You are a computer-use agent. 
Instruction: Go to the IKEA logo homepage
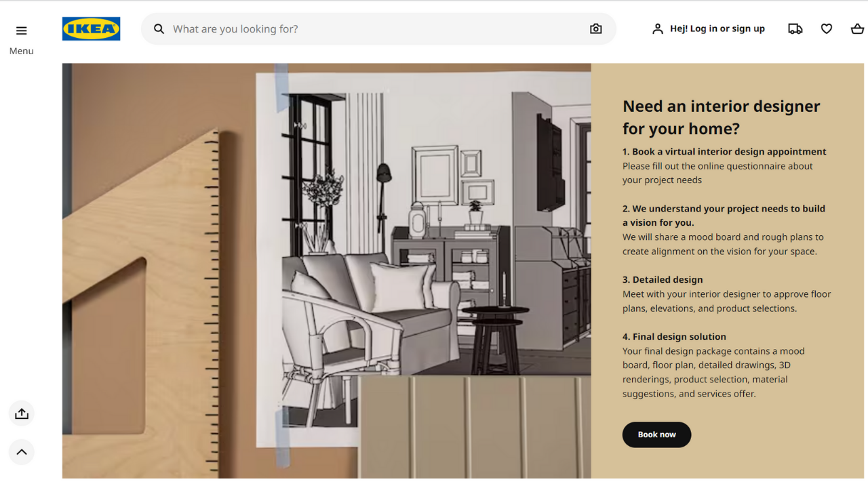coord(92,29)
